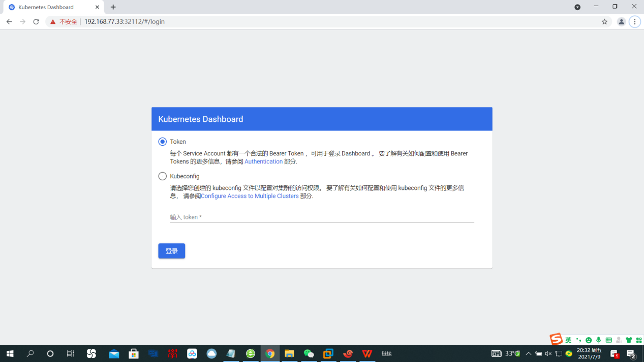Screen dimensions: 644x362
Task: Open the red swirl app in taskbar
Action: point(348,353)
